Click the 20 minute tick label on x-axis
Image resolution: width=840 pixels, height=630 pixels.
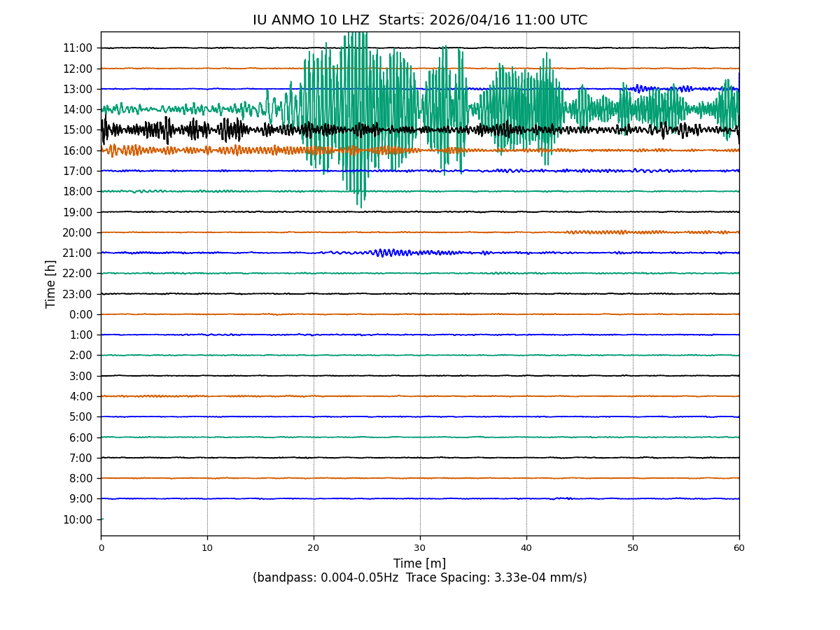pyautogui.click(x=314, y=548)
